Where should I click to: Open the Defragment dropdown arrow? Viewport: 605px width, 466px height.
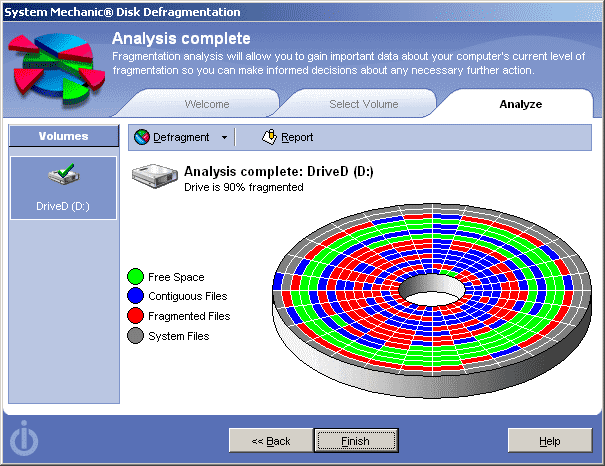[x=225, y=137]
